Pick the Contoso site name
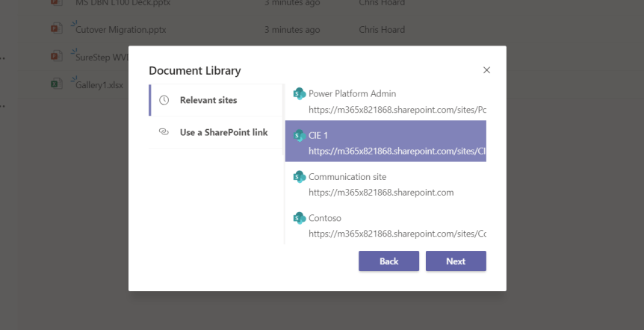Image resolution: width=644 pixels, height=330 pixels. (325, 218)
